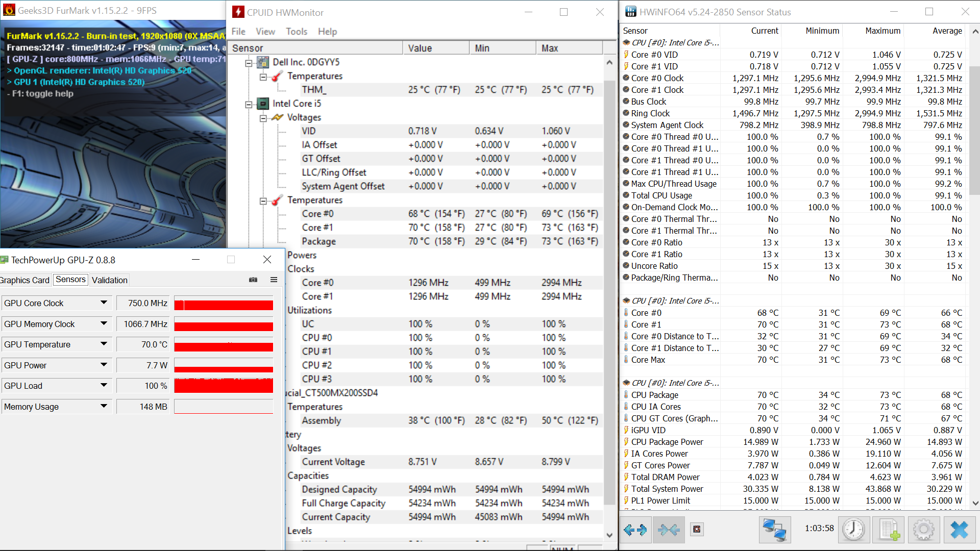
Task: Open GPU Power sensor dropdown
Action: 104,365
